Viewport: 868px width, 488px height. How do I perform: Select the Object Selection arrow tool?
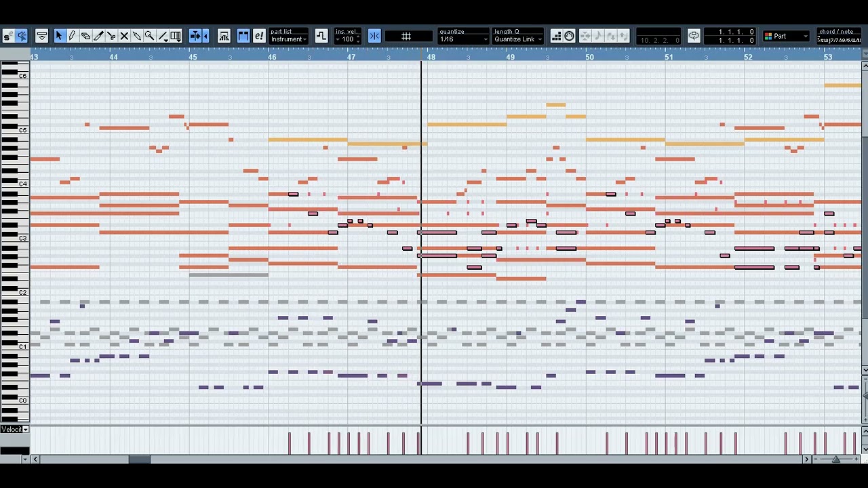(x=59, y=36)
